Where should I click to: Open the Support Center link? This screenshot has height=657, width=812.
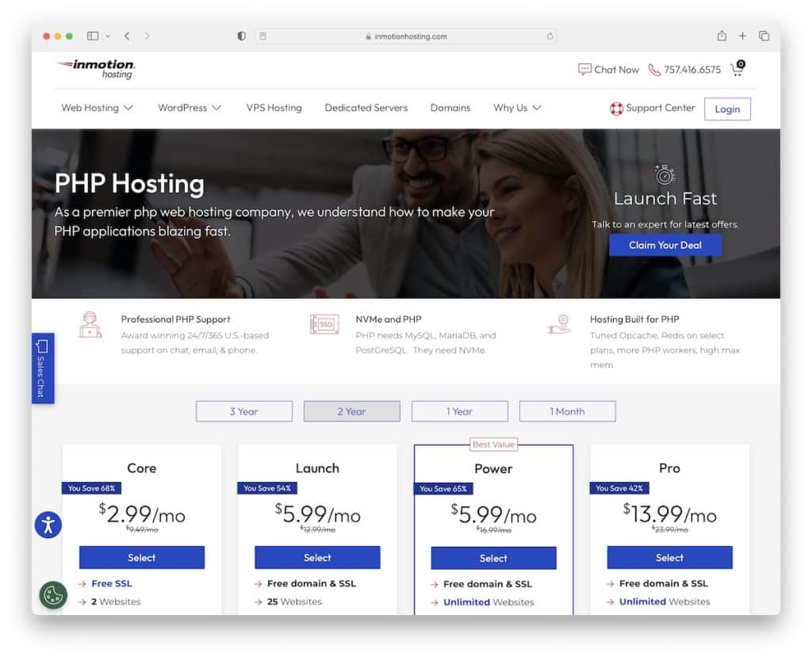tap(661, 108)
